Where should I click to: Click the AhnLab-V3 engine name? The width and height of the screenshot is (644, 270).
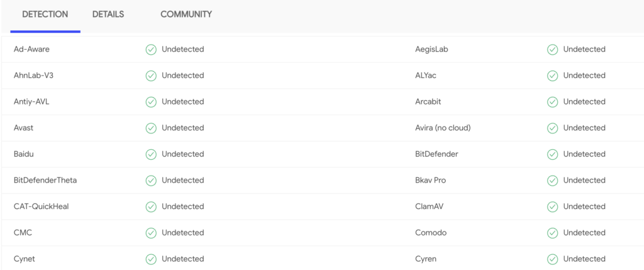[x=33, y=76]
